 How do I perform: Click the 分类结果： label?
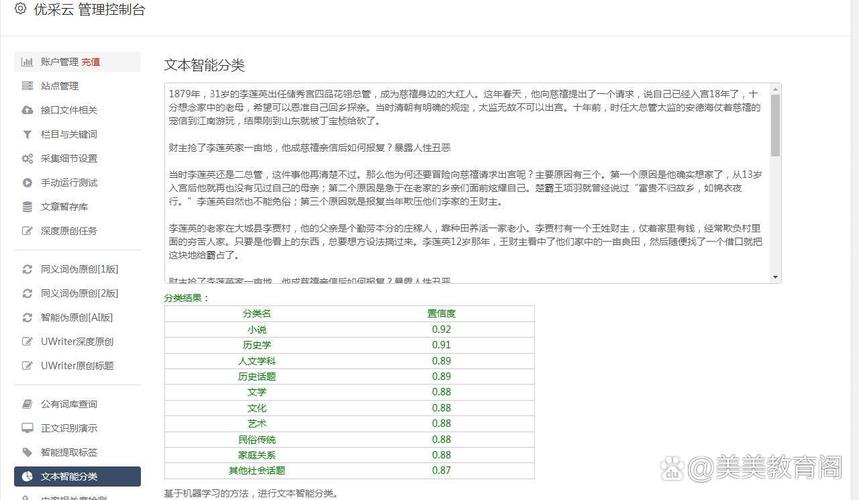(x=186, y=298)
